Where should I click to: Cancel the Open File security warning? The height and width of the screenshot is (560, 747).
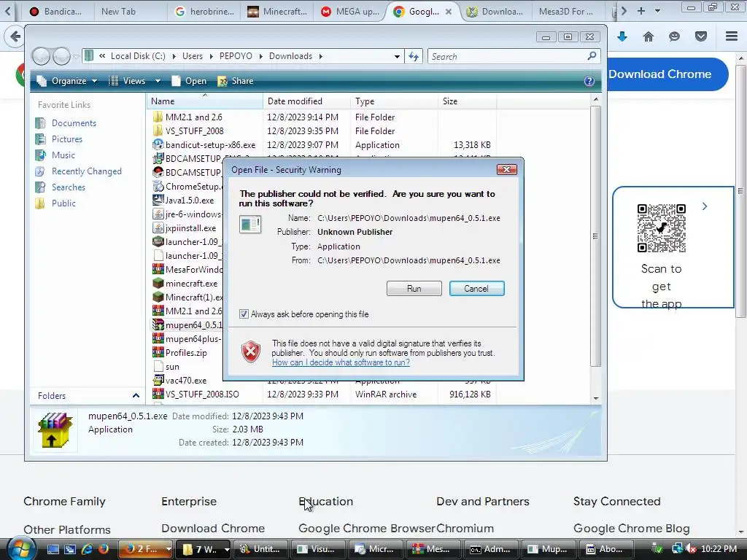(476, 289)
